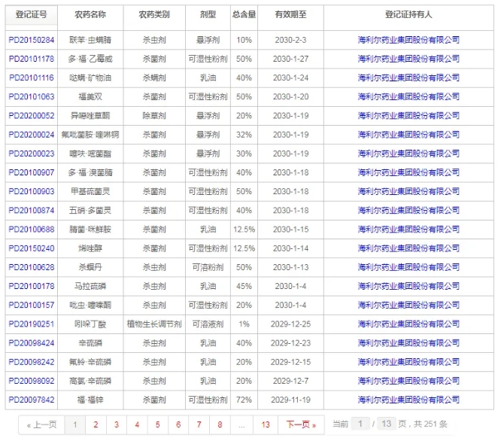The image size is (504, 441).
Task: Open registration PD20150284 link
Action: tap(32, 40)
